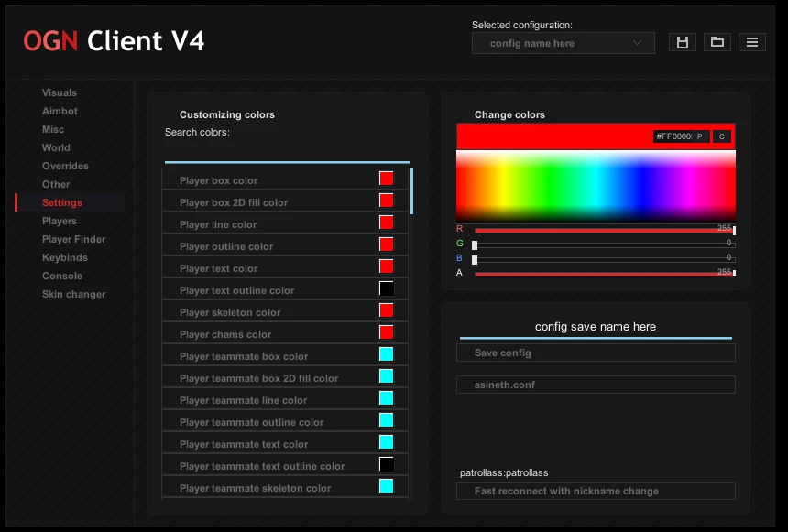Click the color list scrollbar

point(411,191)
